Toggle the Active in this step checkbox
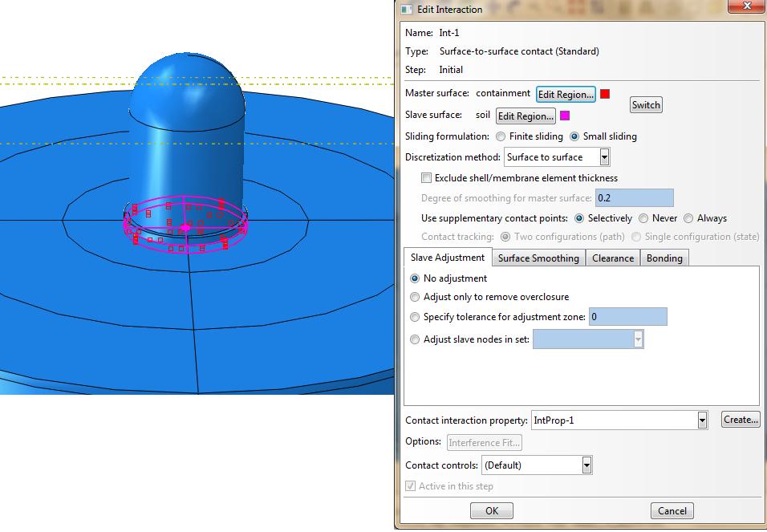Screen dimensions: 767x532 click(x=411, y=486)
